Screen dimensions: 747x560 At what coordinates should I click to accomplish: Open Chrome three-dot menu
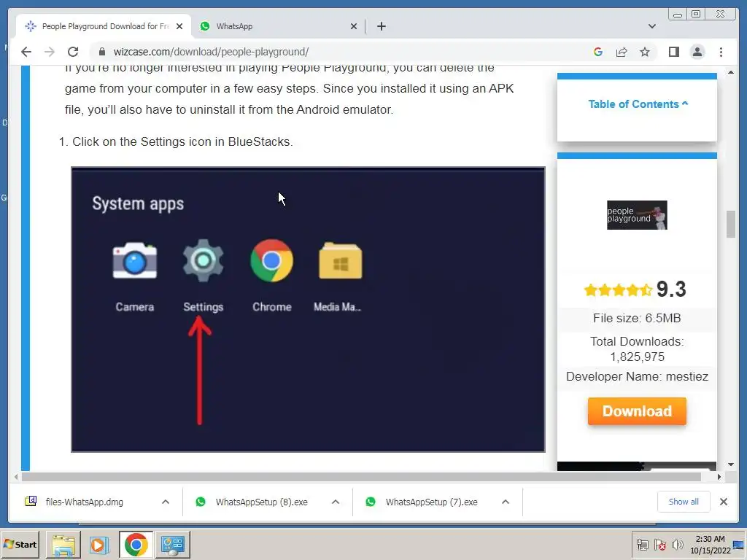coord(721,52)
